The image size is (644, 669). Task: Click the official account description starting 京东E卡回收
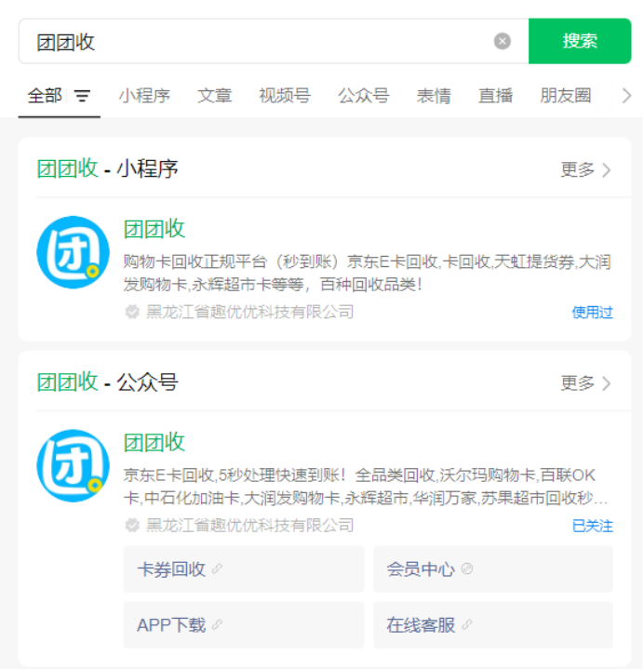coord(366,487)
